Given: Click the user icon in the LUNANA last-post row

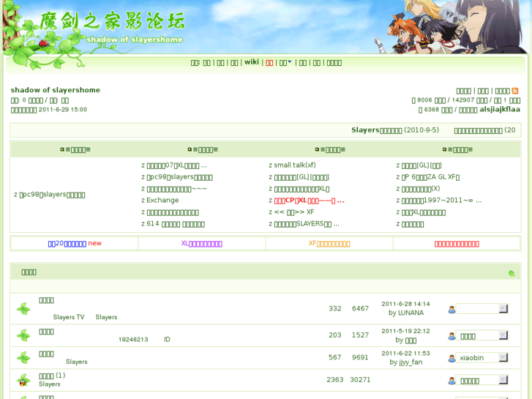Looking at the screenshot, I should 452,309.
